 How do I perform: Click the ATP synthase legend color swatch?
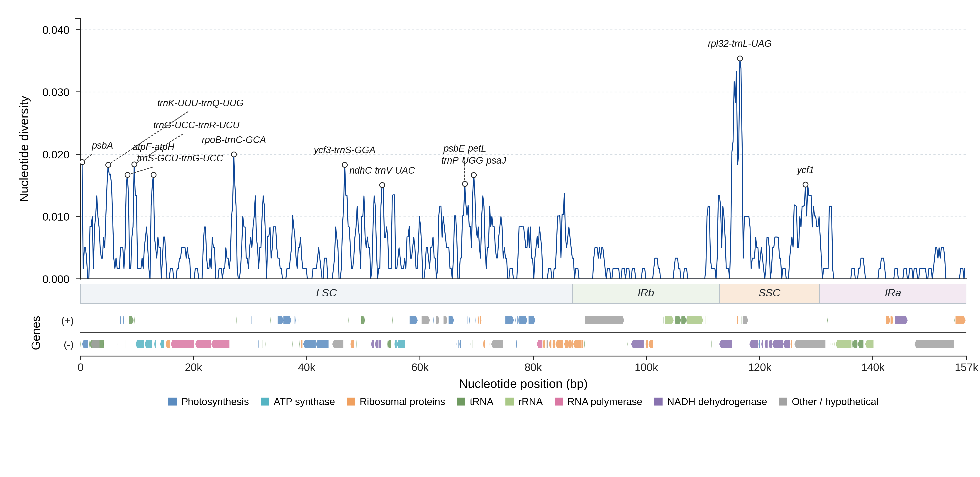click(x=265, y=402)
